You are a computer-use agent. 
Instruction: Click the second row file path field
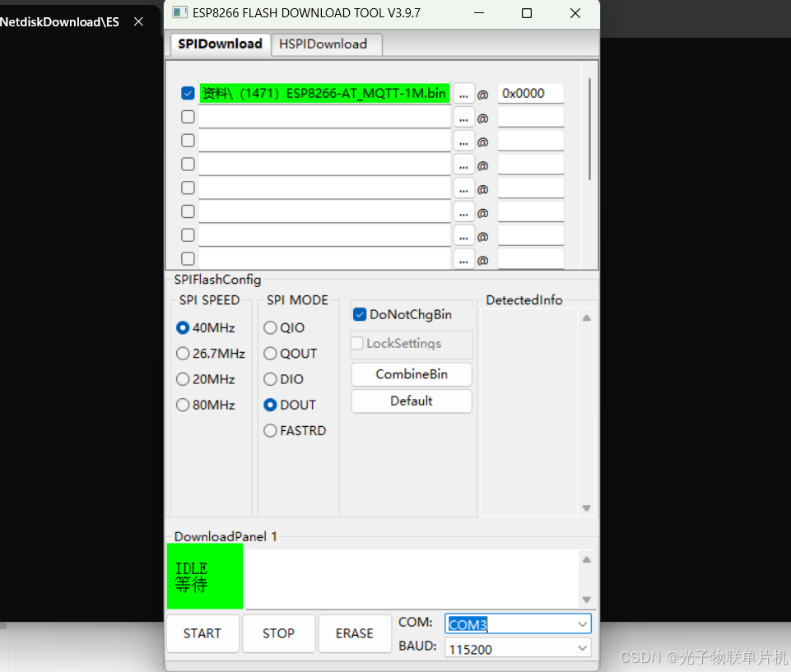[x=324, y=117]
